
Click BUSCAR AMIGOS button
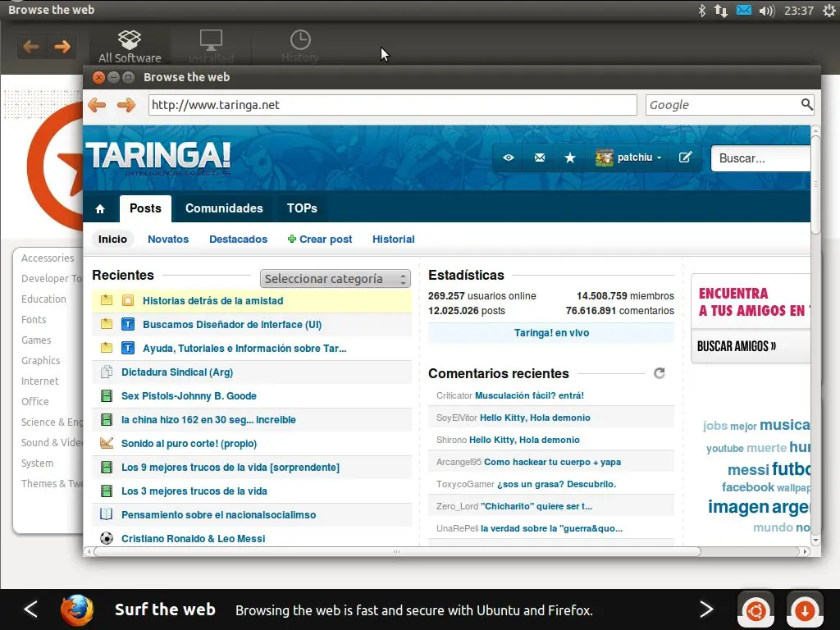[x=737, y=346]
